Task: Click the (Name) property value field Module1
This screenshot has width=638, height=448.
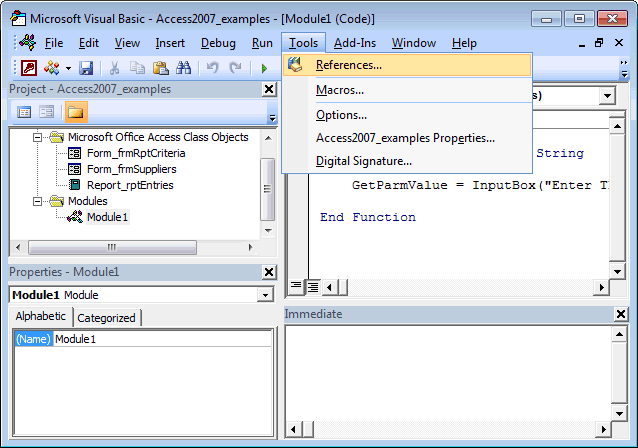Action: coord(162,339)
